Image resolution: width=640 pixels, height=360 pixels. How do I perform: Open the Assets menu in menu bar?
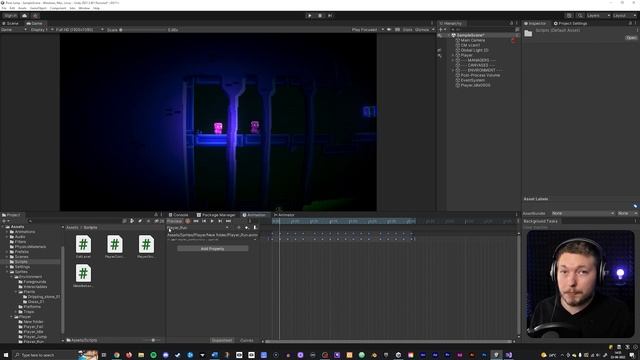tap(22, 8)
